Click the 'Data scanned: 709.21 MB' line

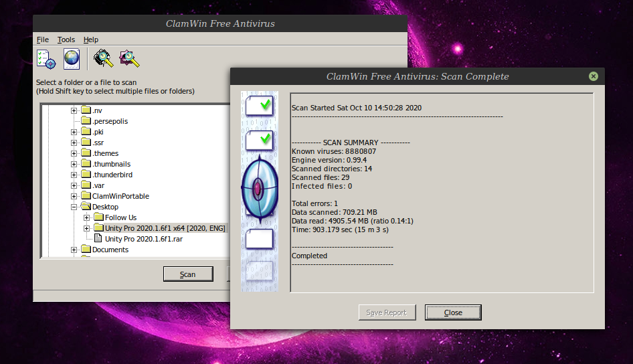coord(335,212)
